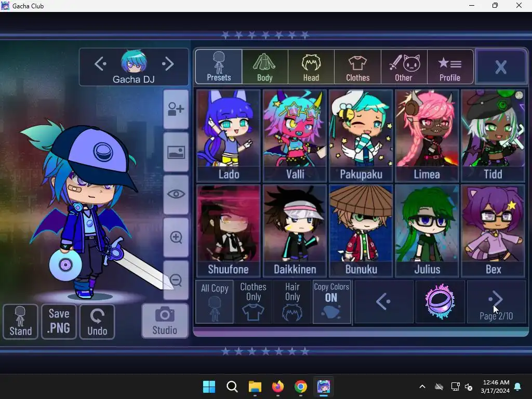This screenshot has height=399, width=532.
Task: Pick the Bex preset character
Action: coord(493,231)
